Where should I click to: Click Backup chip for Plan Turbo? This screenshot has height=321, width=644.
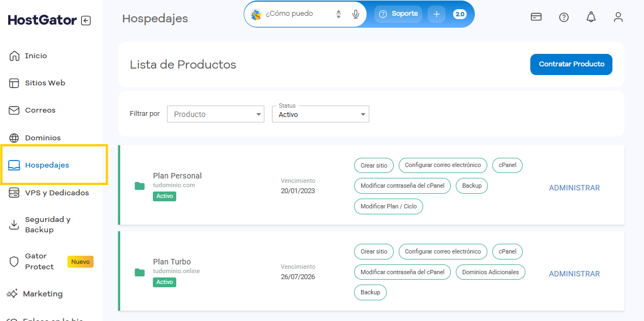[x=370, y=292]
